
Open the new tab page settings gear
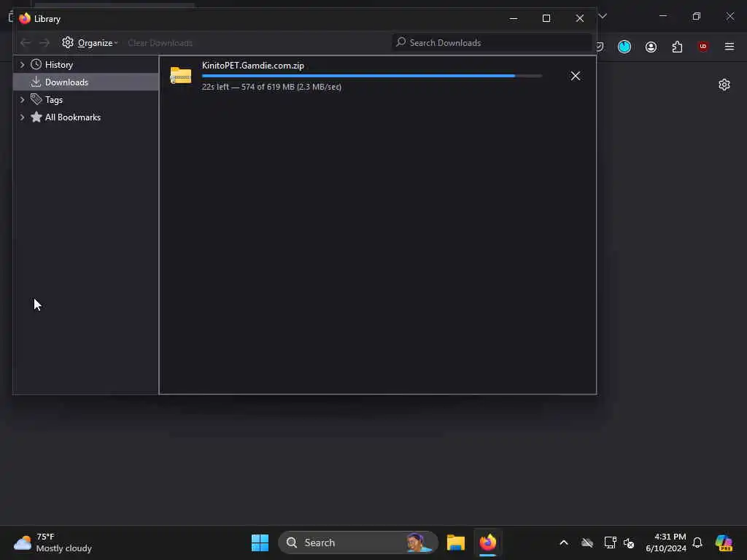[x=724, y=85]
